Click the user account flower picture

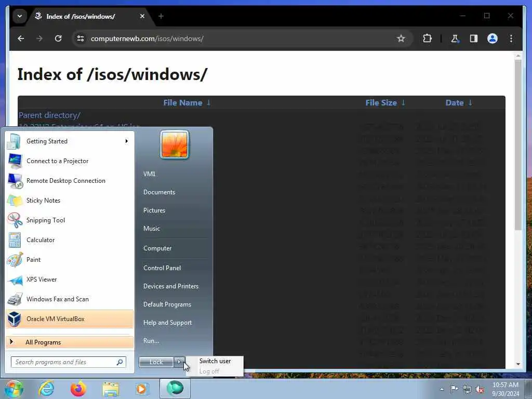pos(175,144)
